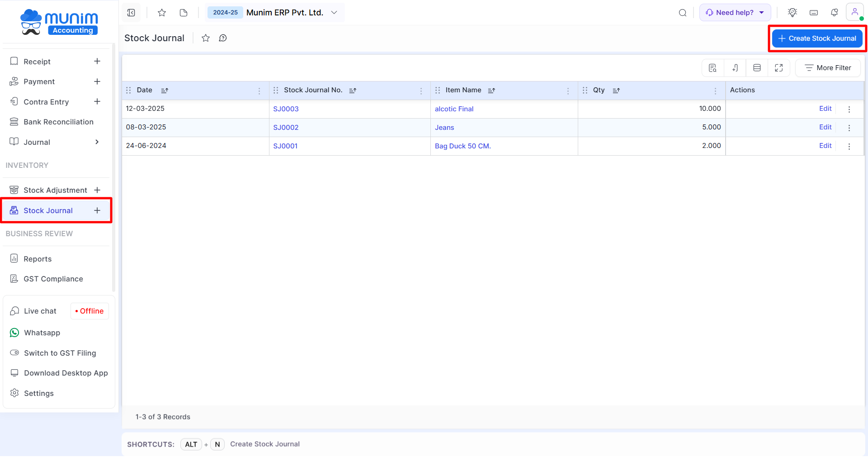
Task: Open the company selector dropdown
Action: [275, 13]
